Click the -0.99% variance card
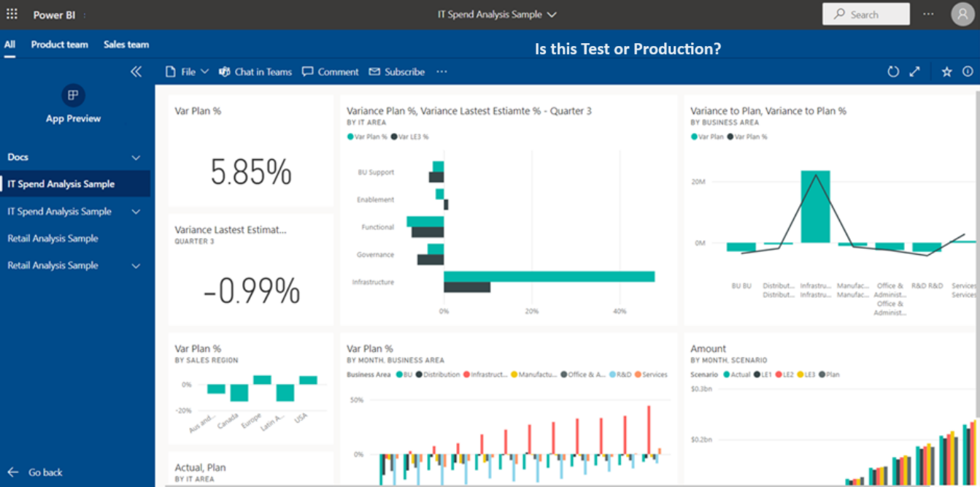Viewport: 980px width, 487px height. point(251,270)
